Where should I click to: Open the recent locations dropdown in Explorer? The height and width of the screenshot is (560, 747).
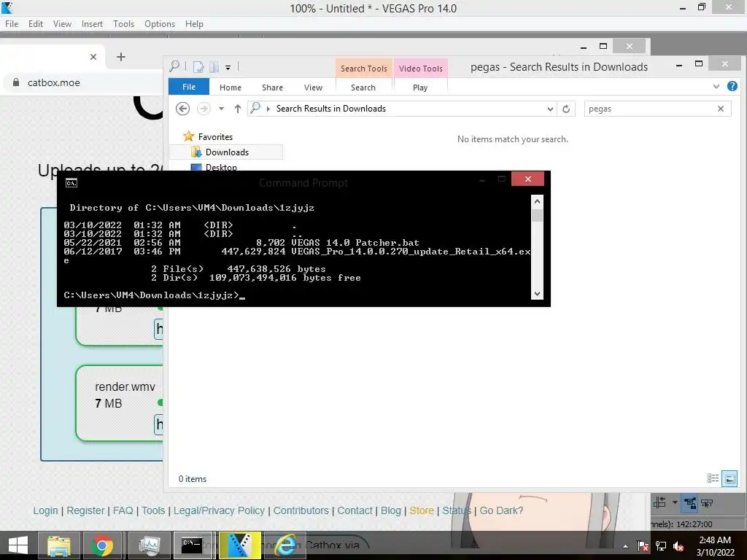pyautogui.click(x=221, y=109)
